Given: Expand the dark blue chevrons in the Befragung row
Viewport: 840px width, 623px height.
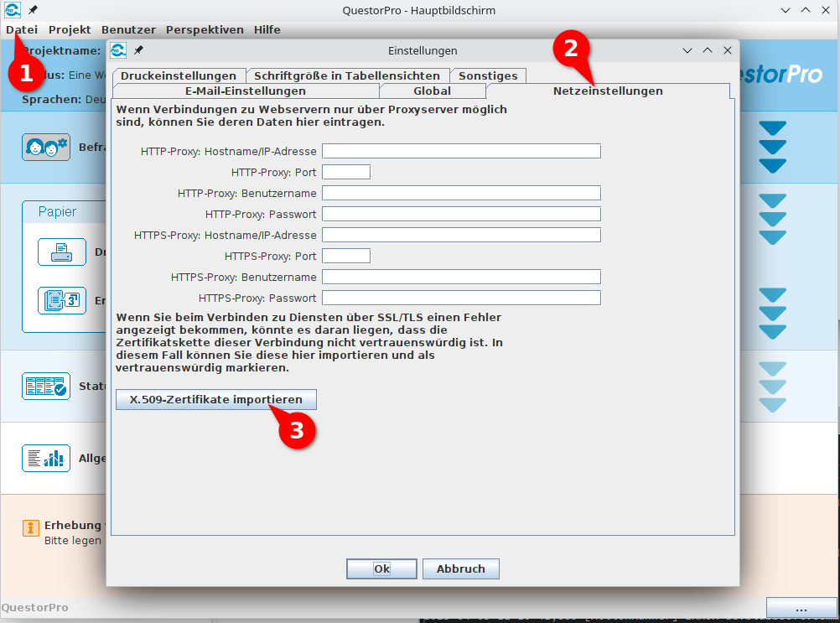Looking at the screenshot, I should point(772,147).
